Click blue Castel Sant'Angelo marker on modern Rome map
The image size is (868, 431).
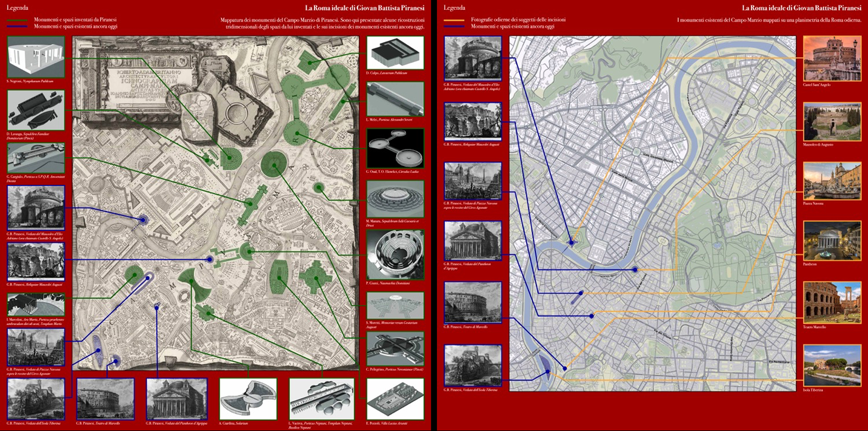[571, 243]
